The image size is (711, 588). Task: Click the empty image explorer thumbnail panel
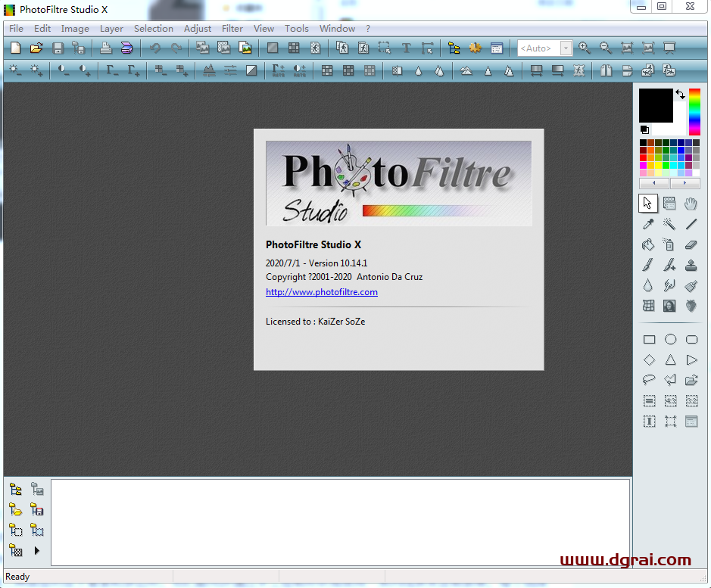tap(340, 522)
